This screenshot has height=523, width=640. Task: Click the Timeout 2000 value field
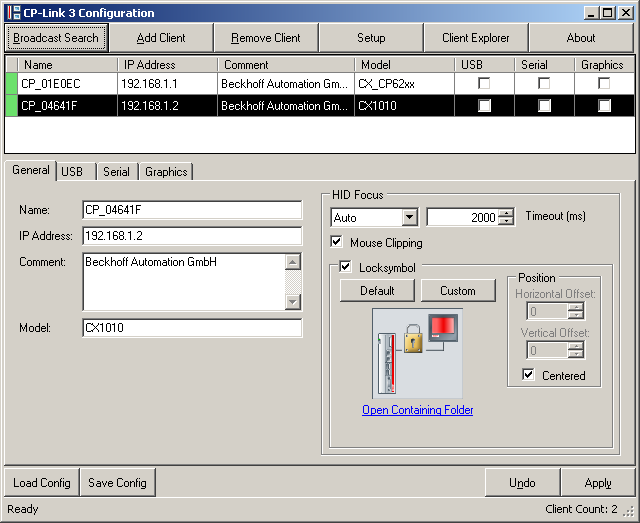[x=463, y=217]
